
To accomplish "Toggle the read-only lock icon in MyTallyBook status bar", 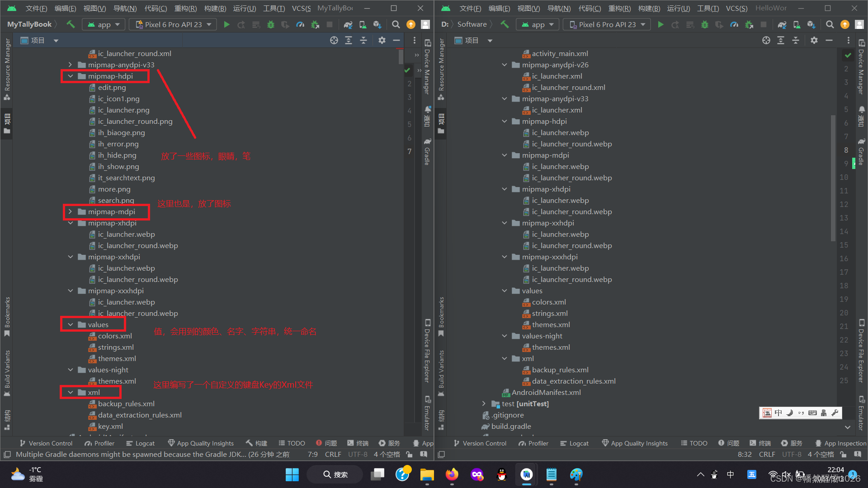I will click(x=409, y=454).
